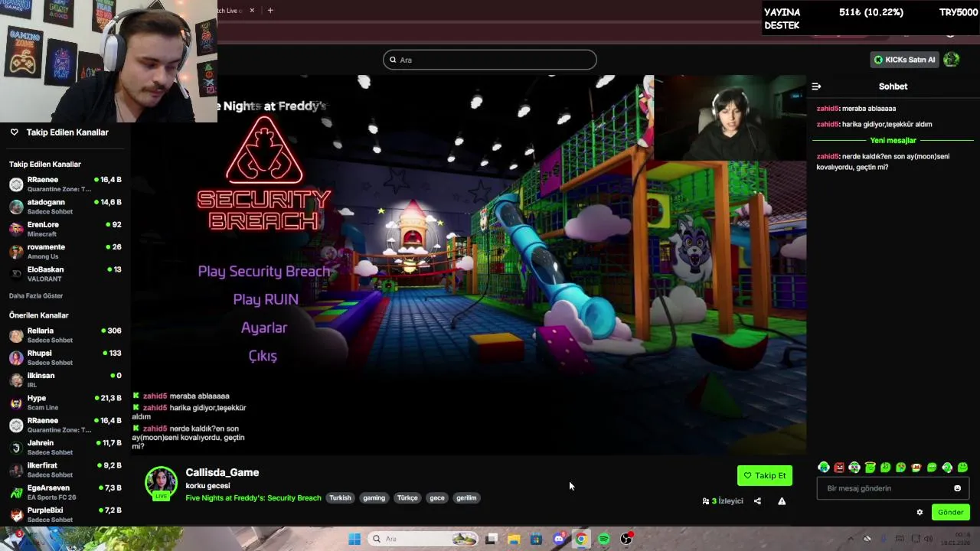Open emoji picker in message box
The image size is (980, 551).
pos(957,488)
